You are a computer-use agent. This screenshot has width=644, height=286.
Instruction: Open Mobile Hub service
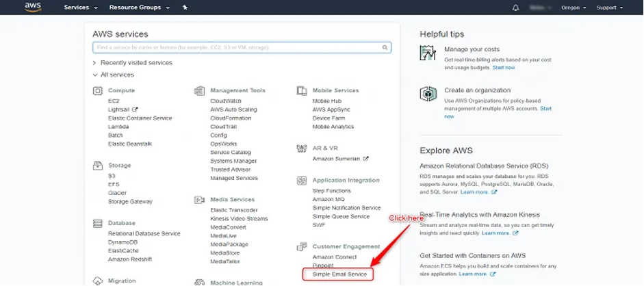[327, 101]
